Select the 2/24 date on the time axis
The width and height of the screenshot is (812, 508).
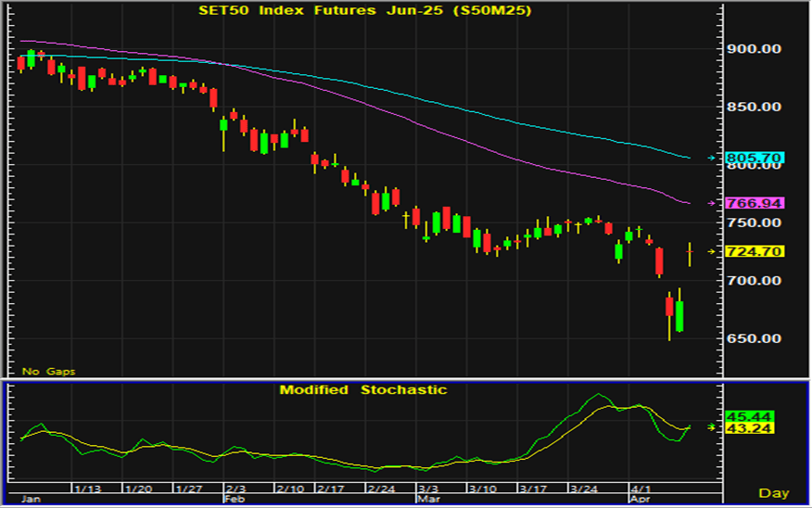[382, 489]
